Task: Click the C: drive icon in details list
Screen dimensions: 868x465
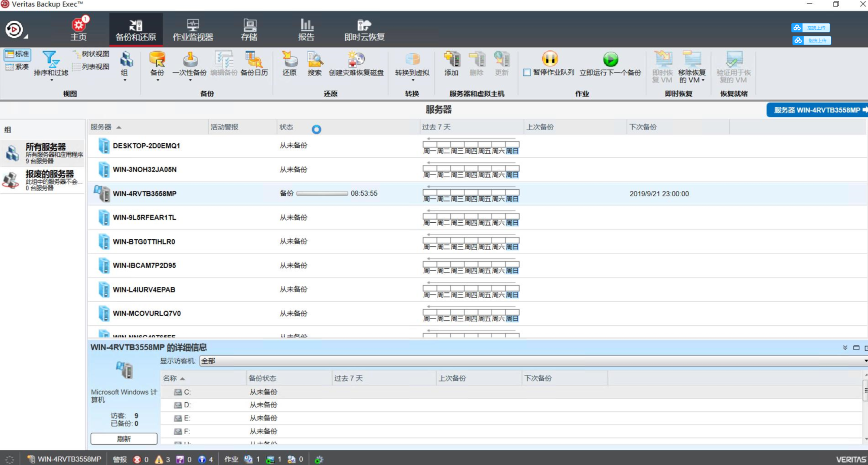Action: pyautogui.click(x=178, y=392)
